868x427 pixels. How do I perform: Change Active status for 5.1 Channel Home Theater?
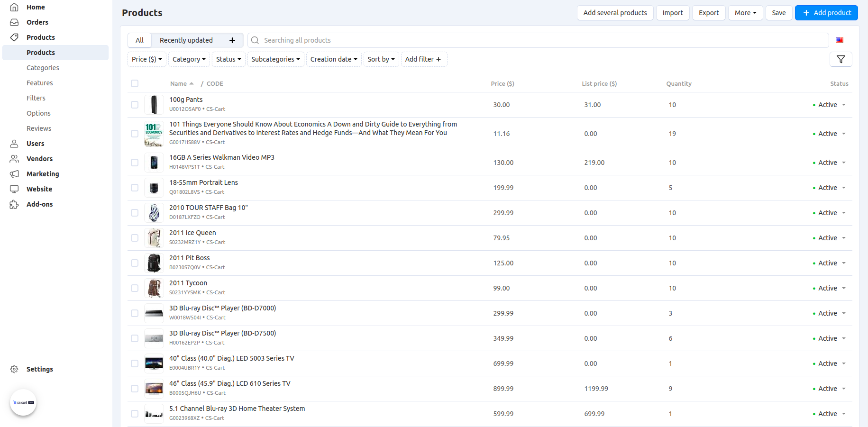830,414
